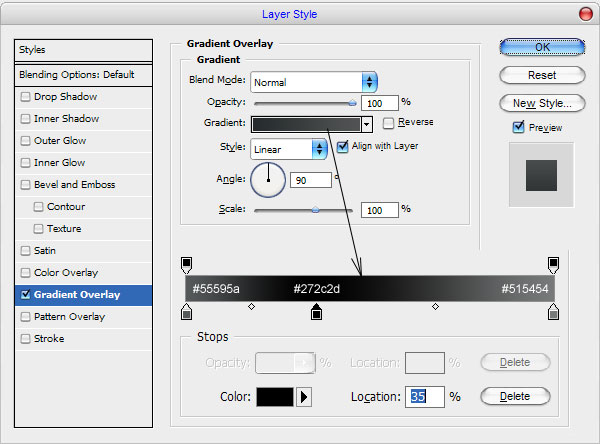Screen dimensions: 600x444
Task: Select the Stroke style entry
Action: point(49,339)
